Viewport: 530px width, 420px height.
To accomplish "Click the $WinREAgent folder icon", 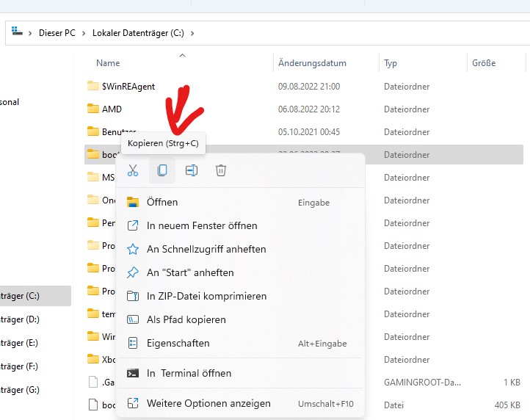I will [x=93, y=86].
